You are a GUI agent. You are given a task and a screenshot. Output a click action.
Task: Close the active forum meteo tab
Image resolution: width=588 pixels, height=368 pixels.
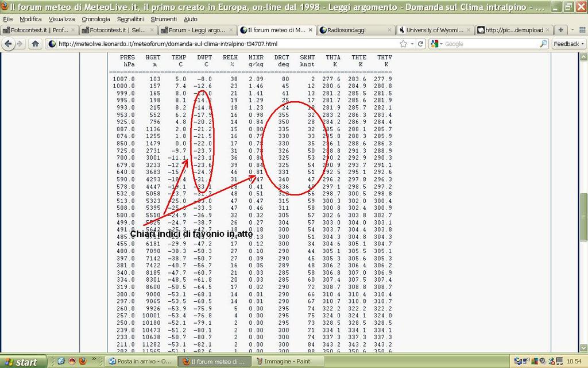(311, 30)
